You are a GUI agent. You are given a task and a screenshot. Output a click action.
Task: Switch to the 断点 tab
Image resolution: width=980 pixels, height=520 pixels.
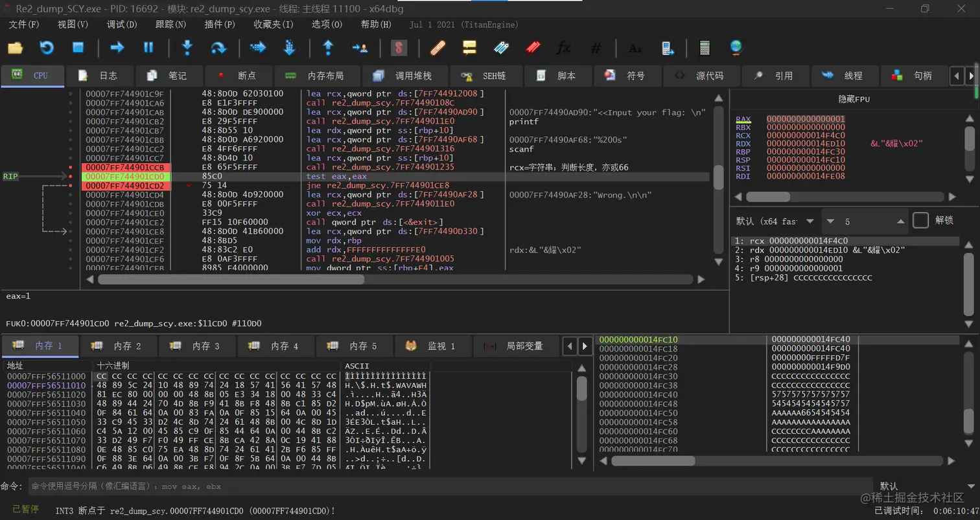237,76
